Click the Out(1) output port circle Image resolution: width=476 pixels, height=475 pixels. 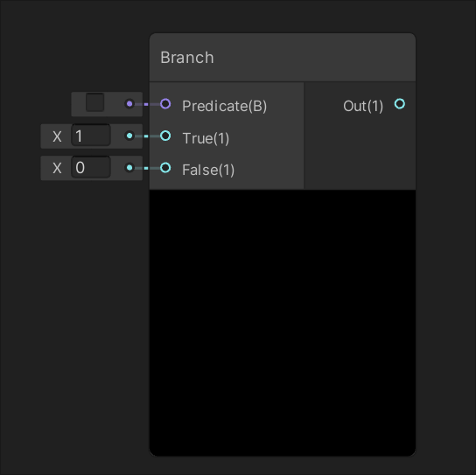coord(400,104)
